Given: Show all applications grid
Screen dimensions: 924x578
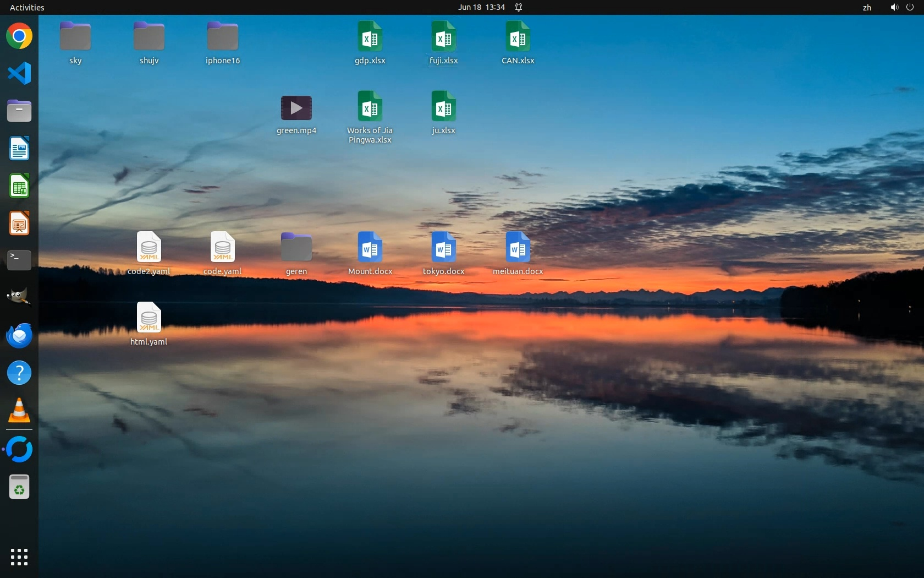Looking at the screenshot, I should click(19, 557).
